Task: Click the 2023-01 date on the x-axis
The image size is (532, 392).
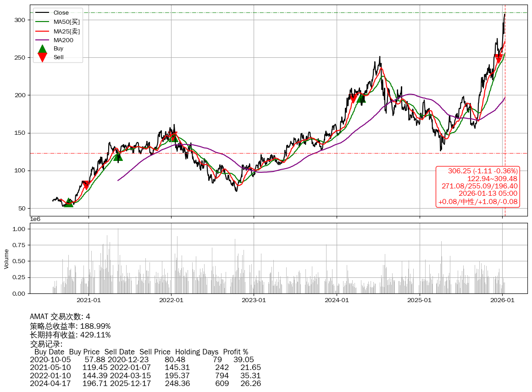Action: [x=254, y=300]
